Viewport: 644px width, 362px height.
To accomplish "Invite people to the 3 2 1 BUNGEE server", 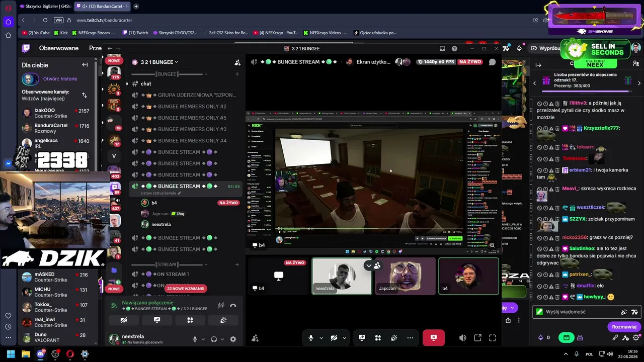I will click(237, 62).
